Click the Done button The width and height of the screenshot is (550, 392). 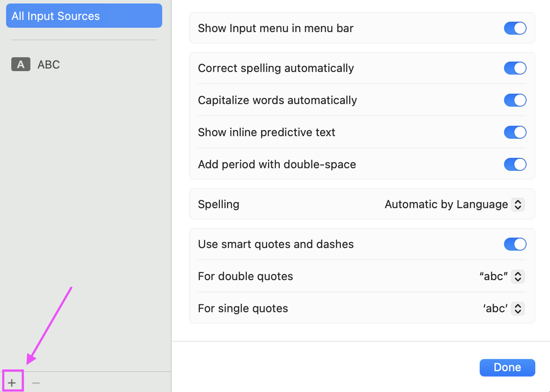[507, 367]
